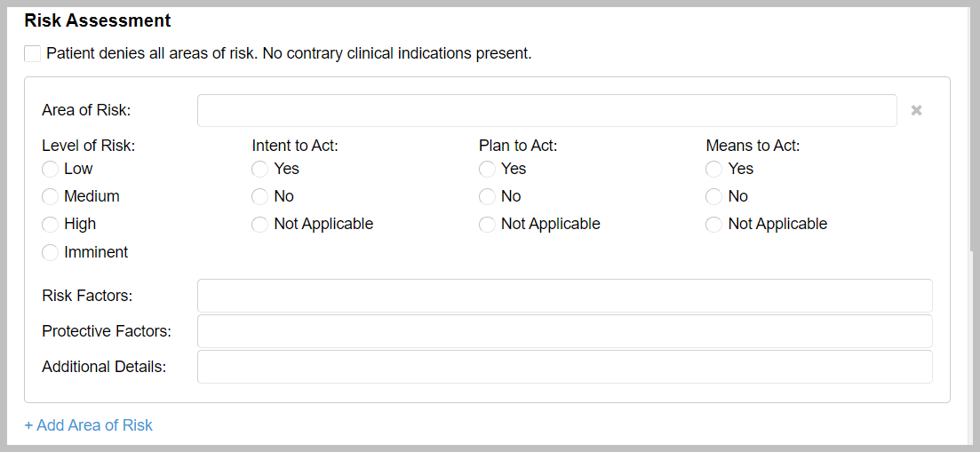Screen dimensions: 980x452
Task: Set Means to Act to No
Action: [x=713, y=196]
